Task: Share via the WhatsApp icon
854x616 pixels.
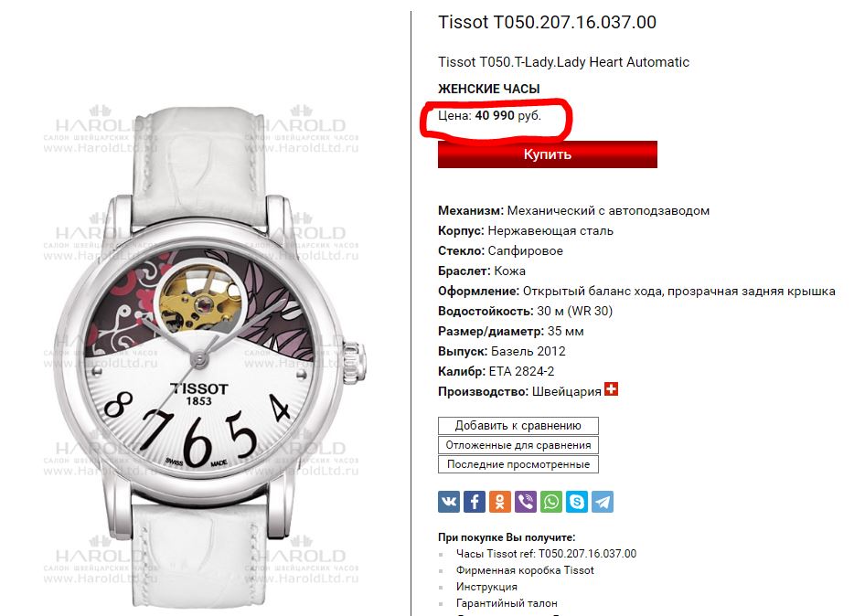Action: [551, 502]
